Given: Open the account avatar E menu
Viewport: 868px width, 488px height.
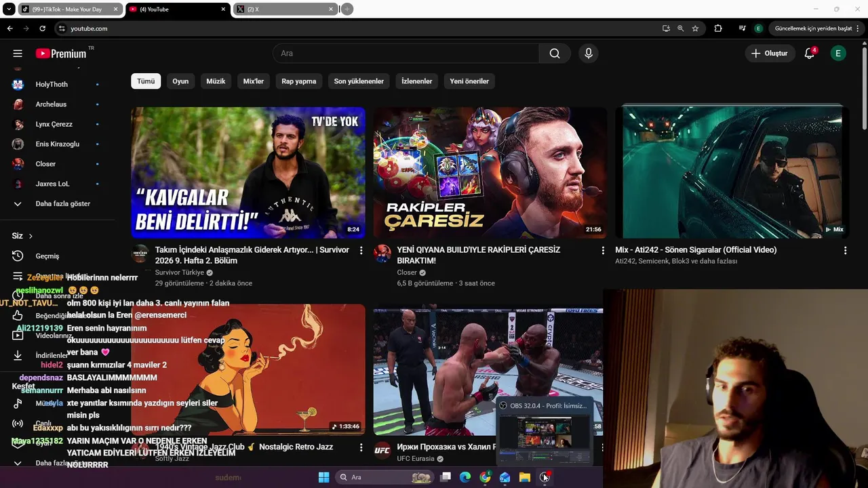Looking at the screenshot, I should click(x=838, y=54).
